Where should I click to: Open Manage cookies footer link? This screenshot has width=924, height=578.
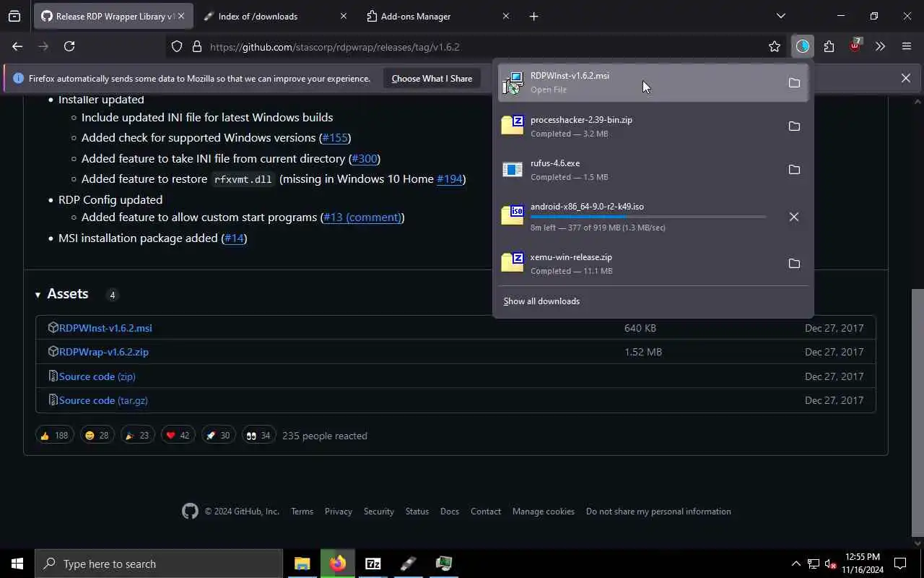click(x=544, y=511)
